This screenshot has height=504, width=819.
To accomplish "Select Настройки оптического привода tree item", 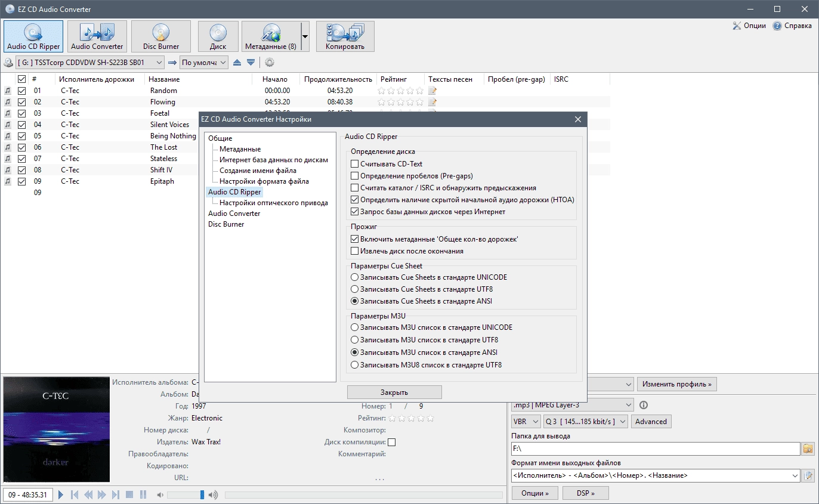I will [x=274, y=203].
